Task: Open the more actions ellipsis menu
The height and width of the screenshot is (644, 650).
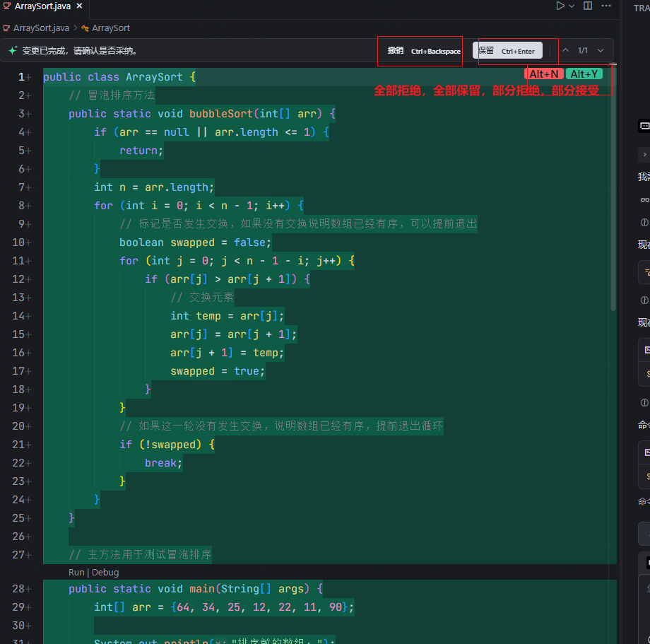Action: [x=606, y=6]
